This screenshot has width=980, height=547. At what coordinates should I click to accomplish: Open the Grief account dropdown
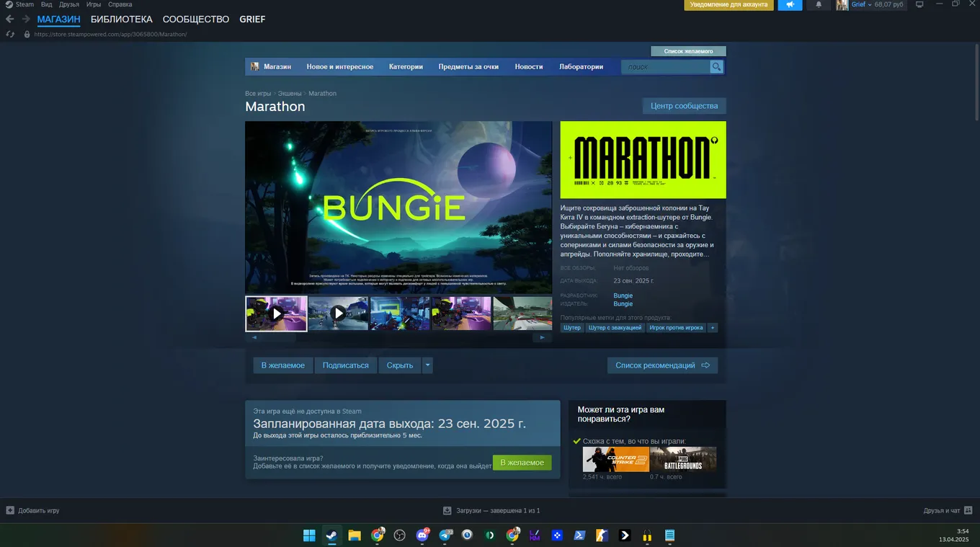pyautogui.click(x=861, y=5)
